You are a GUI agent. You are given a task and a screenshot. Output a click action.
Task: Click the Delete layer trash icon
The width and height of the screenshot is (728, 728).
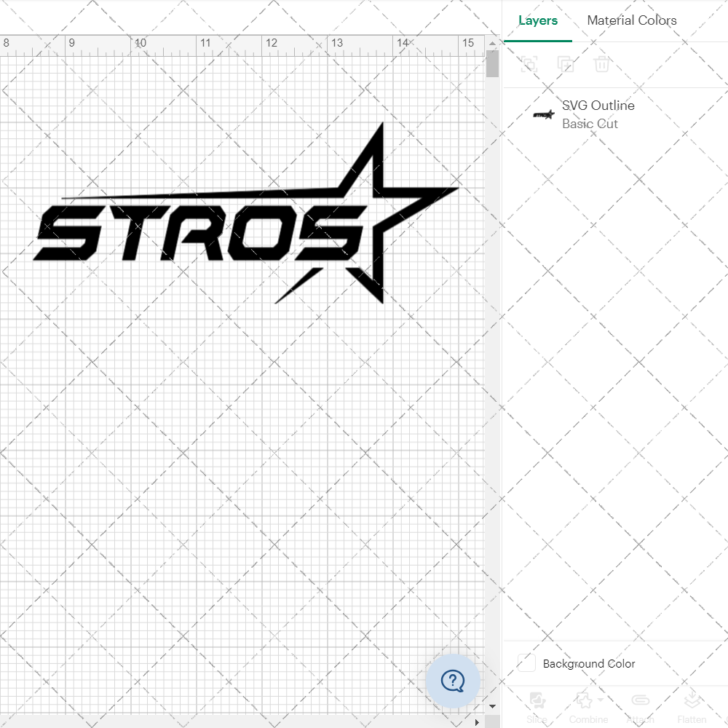pos(602,64)
